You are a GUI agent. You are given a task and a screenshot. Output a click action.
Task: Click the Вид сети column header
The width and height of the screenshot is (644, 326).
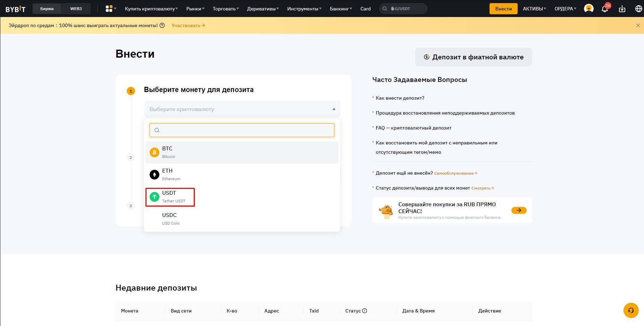[181, 311]
